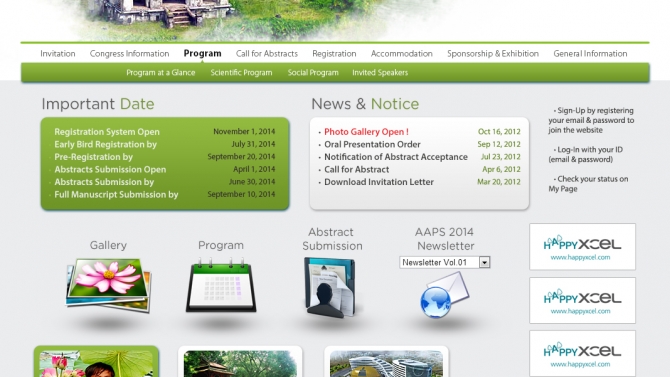Open the Call for Abstract notice

pyautogui.click(x=356, y=169)
